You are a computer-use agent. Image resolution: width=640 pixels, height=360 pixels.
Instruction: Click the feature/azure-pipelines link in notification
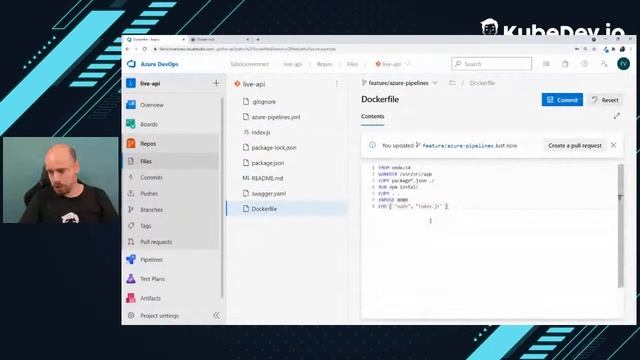point(458,145)
